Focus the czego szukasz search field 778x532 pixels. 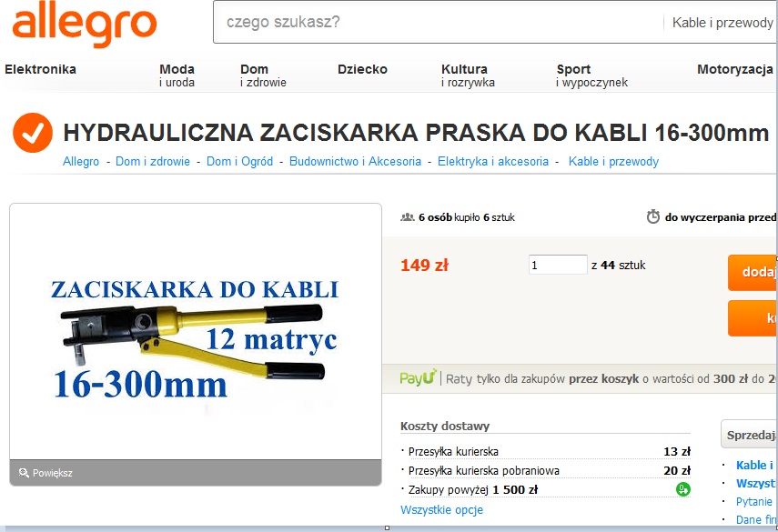pyautogui.click(x=437, y=23)
